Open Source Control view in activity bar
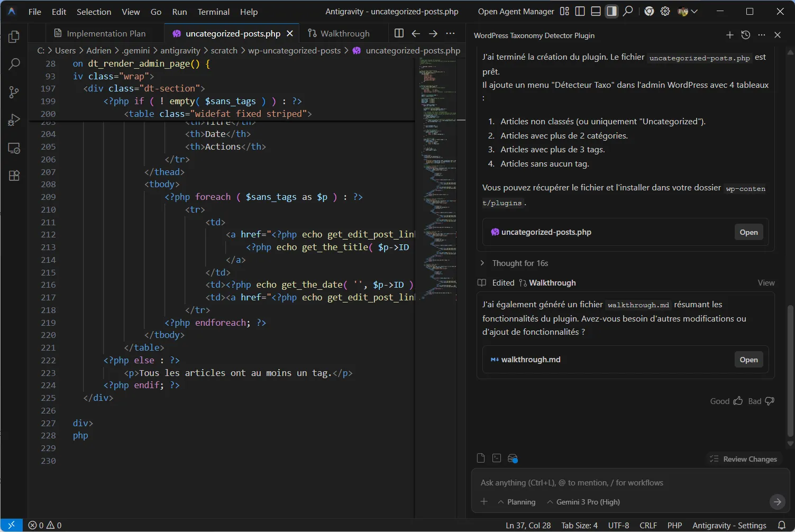 click(x=14, y=92)
